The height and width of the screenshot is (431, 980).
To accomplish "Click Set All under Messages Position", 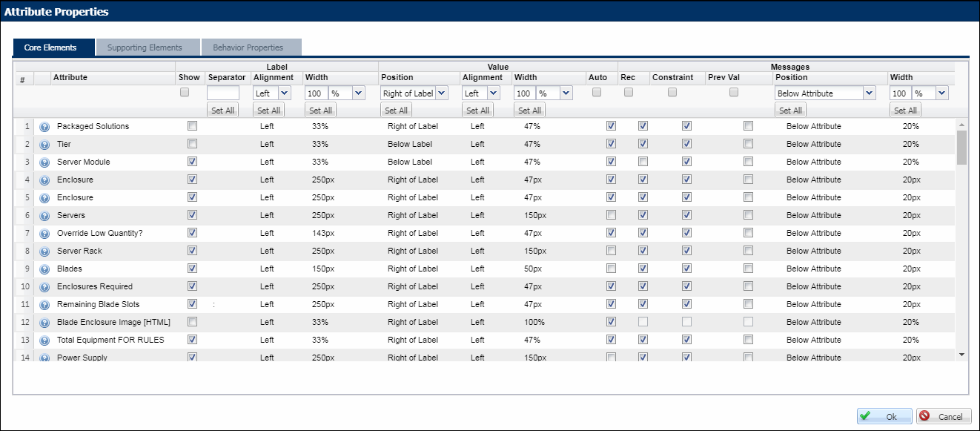I will click(789, 109).
